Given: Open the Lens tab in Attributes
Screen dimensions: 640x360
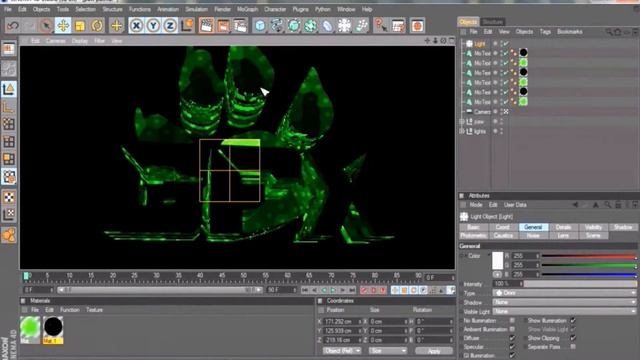Looking at the screenshot, I should click(x=563, y=236).
